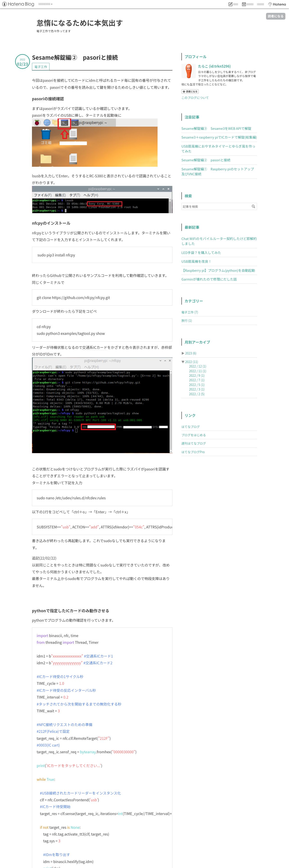Click the code line TIME_wait = 3

pyautogui.click(x=48, y=711)
